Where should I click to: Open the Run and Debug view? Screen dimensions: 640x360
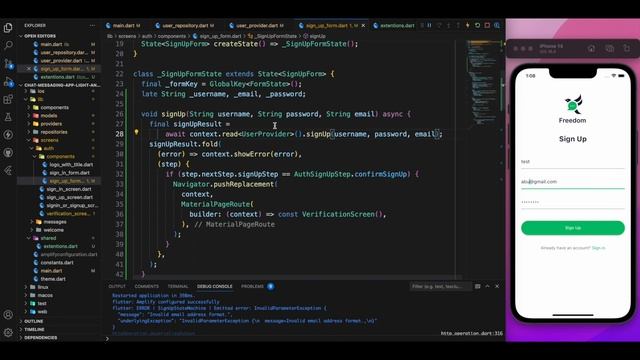coord(8,82)
